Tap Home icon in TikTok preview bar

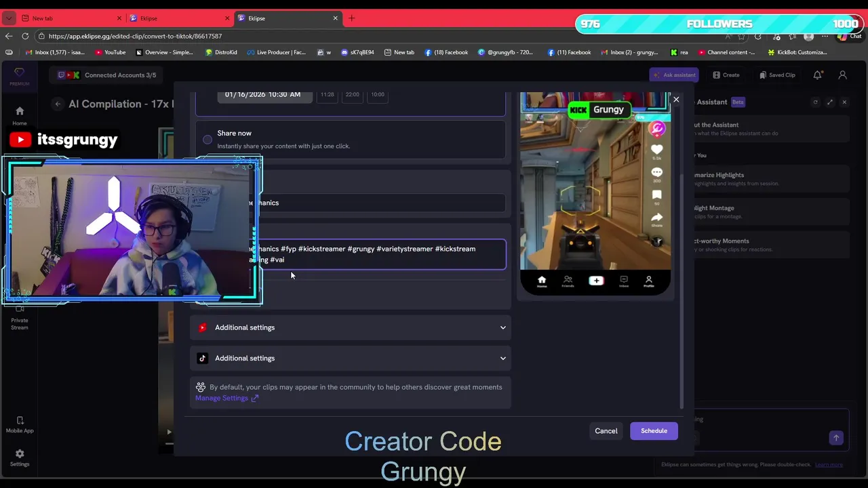pos(541,281)
